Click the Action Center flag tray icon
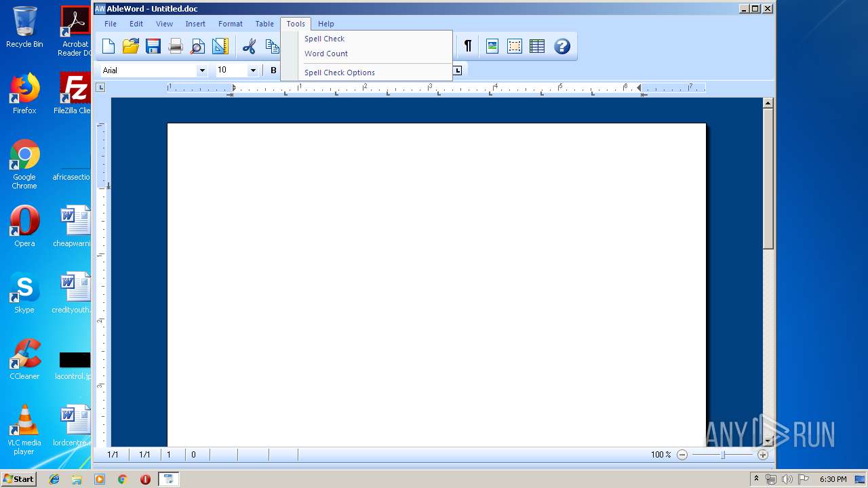Image resolution: width=868 pixels, height=488 pixels. [803, 479]
